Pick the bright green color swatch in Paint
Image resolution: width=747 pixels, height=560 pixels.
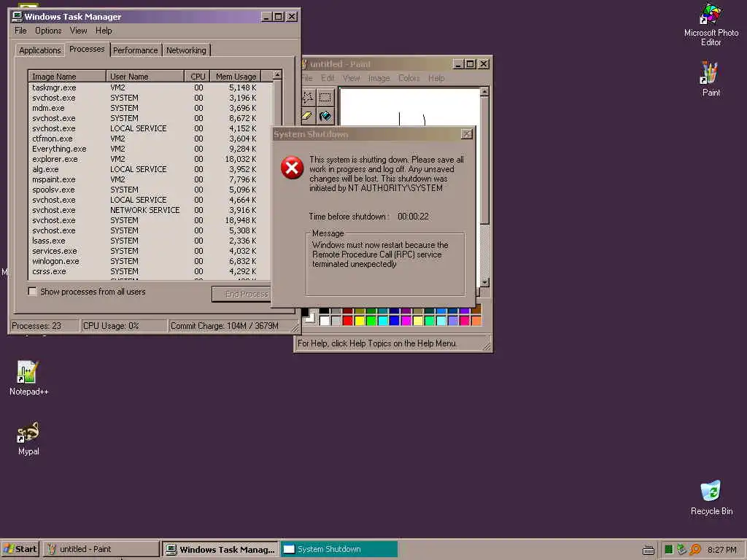(x=371, y=321)
